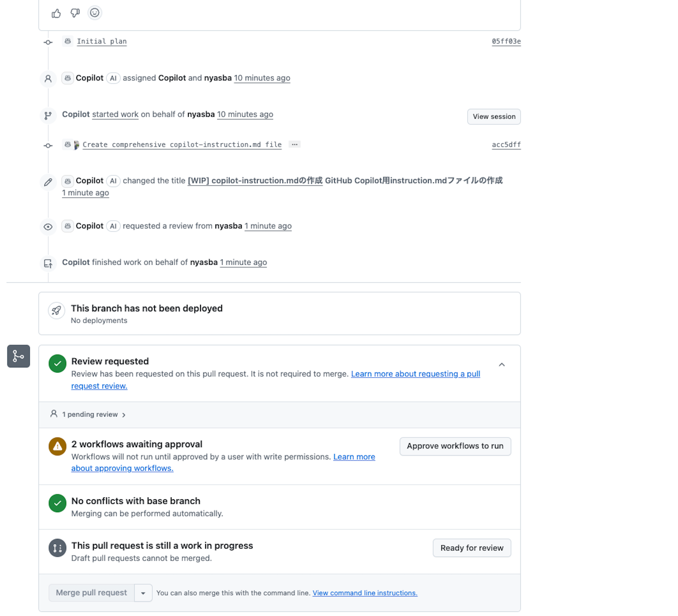Image resolution: width=678 pixels, height=616 pixels.
Task: Expand the truncated commit message ellipsis
Action: click(x=294, y=144)
